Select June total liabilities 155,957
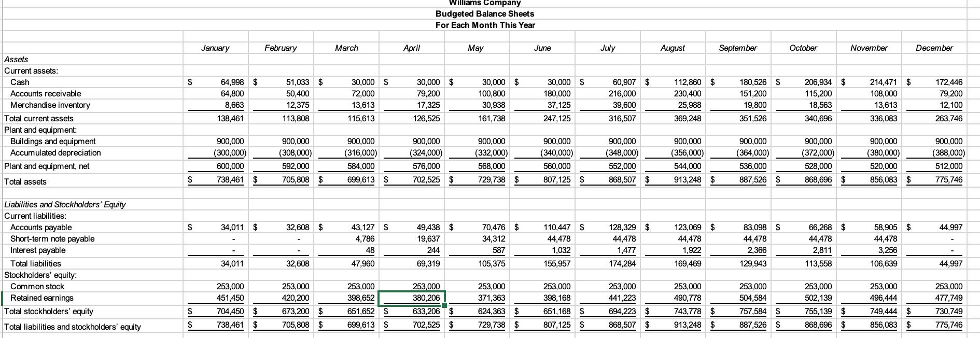 point(557,263)
